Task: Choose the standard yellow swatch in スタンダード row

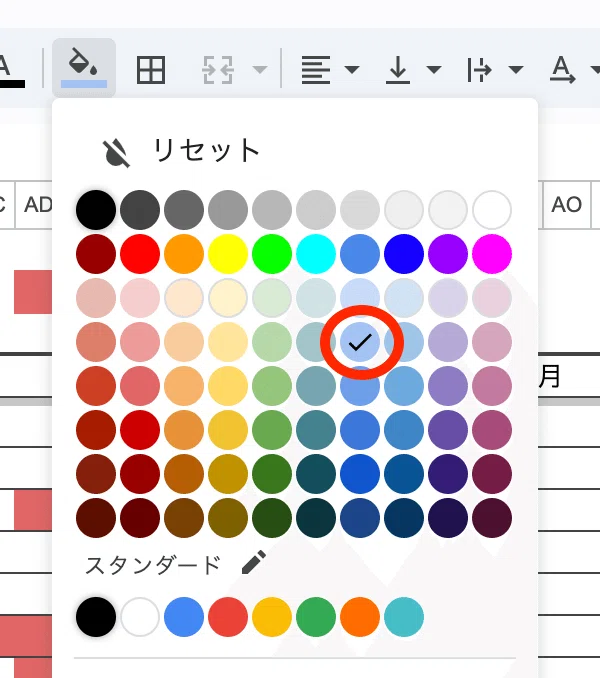Action: 272,617
